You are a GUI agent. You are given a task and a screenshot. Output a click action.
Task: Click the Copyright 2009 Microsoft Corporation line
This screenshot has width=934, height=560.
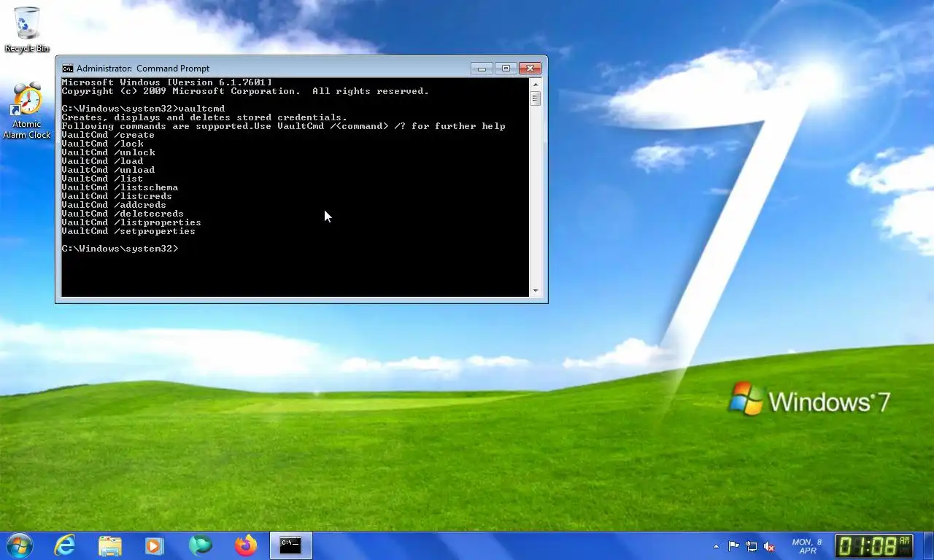[245, 91]
